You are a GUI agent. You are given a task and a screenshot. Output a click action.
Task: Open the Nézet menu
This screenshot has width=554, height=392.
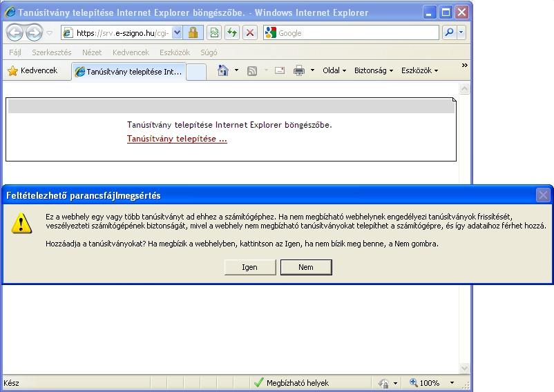(x=92, y=52)
